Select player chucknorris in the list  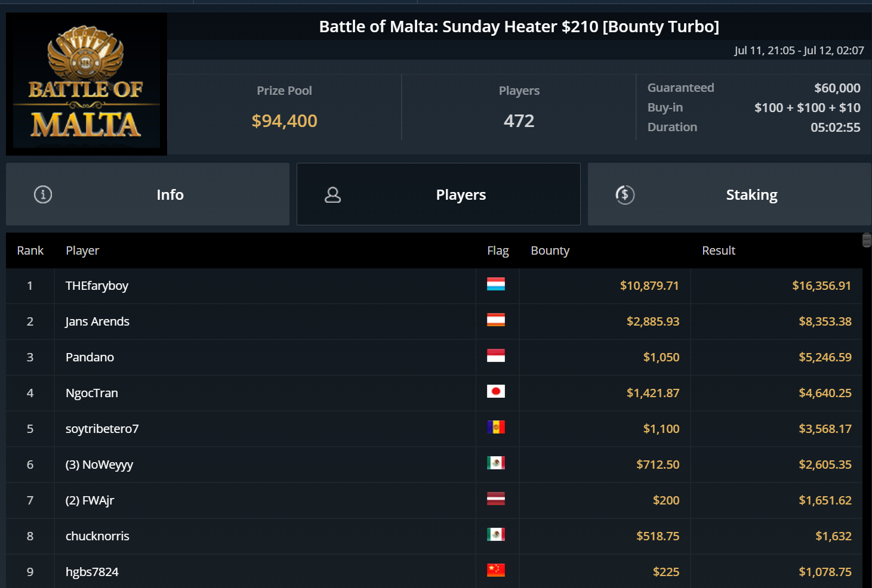pos(97,536)
